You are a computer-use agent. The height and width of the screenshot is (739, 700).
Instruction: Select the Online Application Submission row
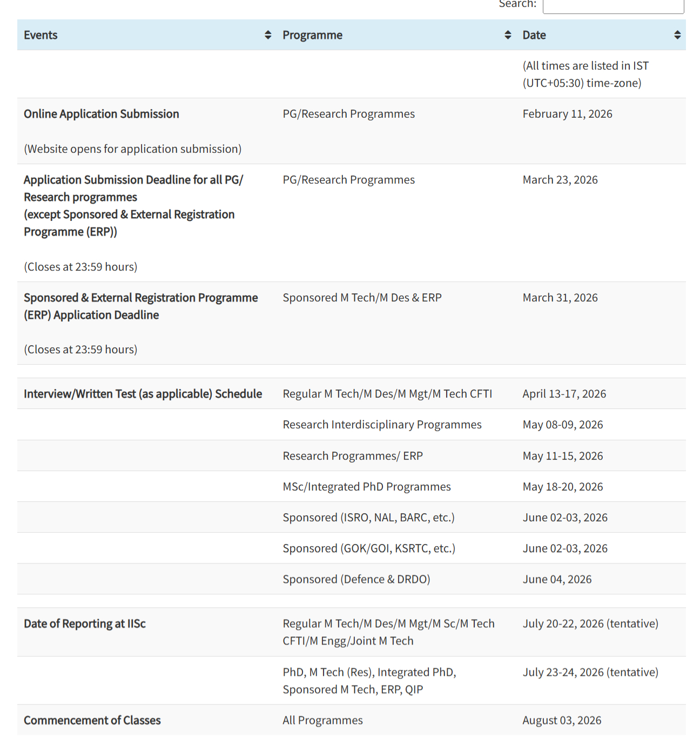101,113
